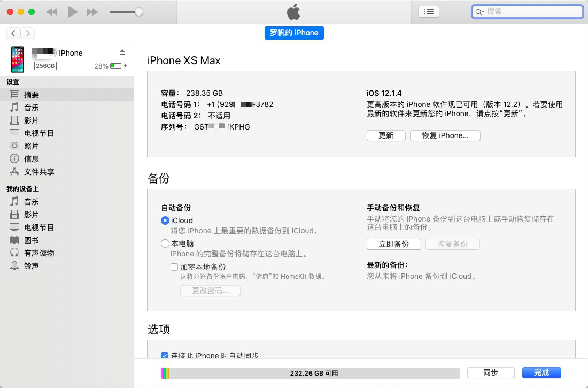Click the fast-forward playback button
The width and height of the screenshot is (588, 388).
(x=92, y=12)
